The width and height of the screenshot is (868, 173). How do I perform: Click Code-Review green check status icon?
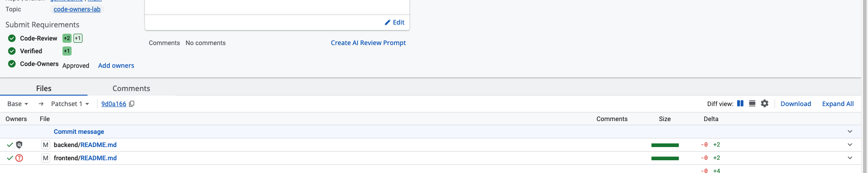tap(12, 38)
